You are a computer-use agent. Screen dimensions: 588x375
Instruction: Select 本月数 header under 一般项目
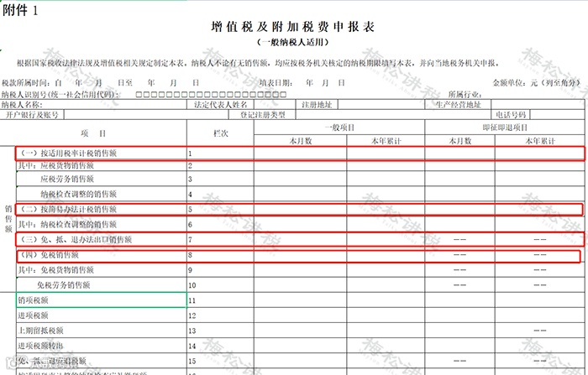301,141
